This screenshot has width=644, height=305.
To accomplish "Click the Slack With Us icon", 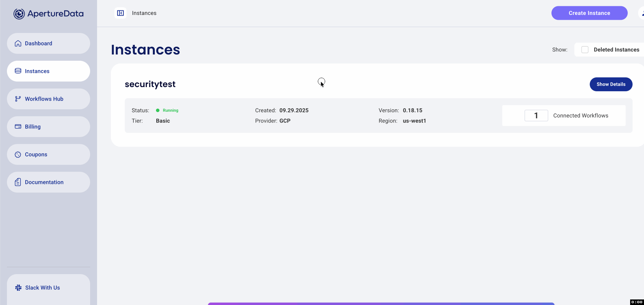I will pos(18,288).
